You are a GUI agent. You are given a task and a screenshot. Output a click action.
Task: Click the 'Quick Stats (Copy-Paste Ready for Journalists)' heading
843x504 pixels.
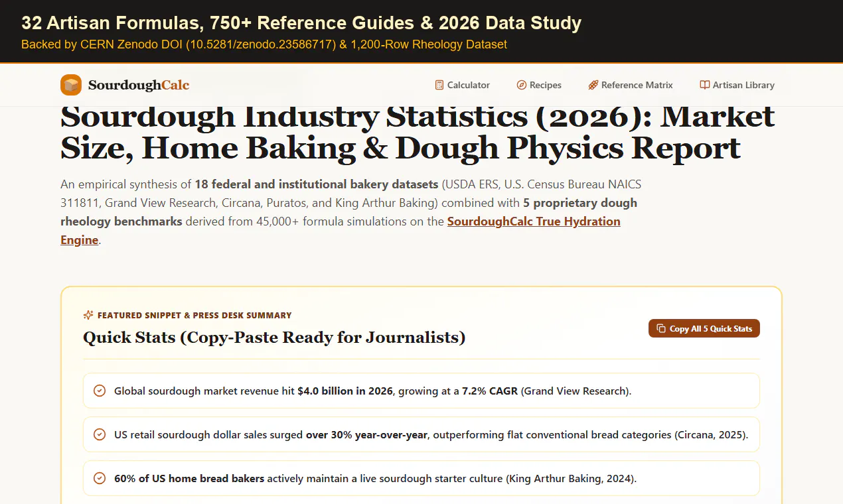pyautogui.click(x=274, y=338)
